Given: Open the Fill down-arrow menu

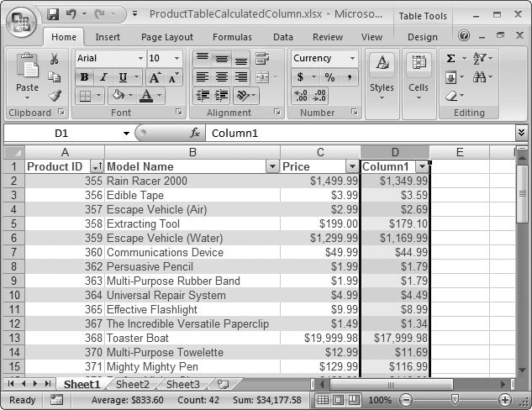Looking at the screenshot, I should (x=451, y=78).
